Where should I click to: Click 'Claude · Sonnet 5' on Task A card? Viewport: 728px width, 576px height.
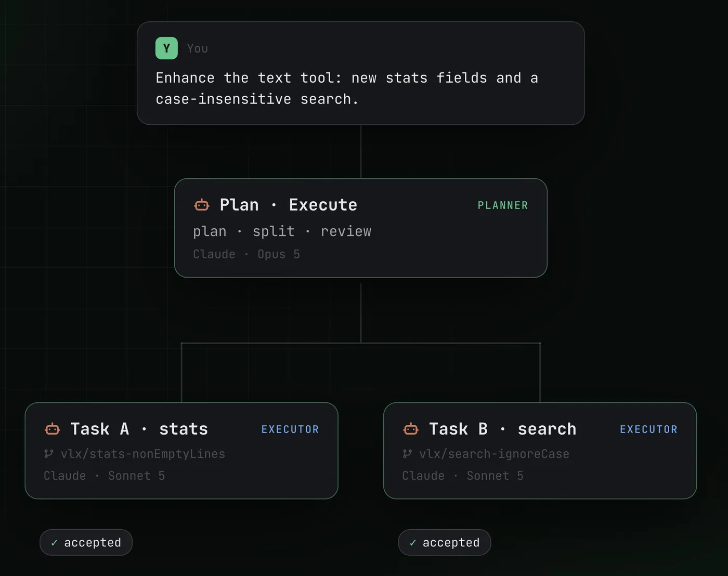pyautogui.click(x=105, y=476)
